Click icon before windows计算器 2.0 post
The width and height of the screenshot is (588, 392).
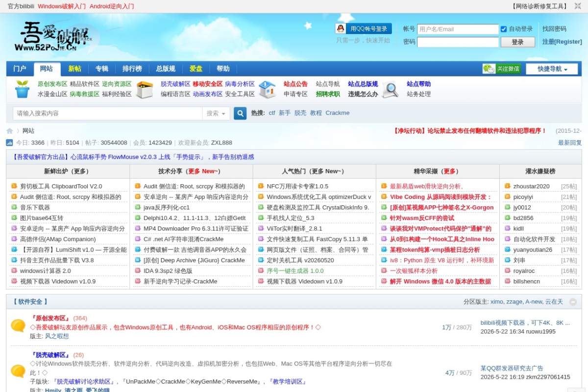[14, 271]
